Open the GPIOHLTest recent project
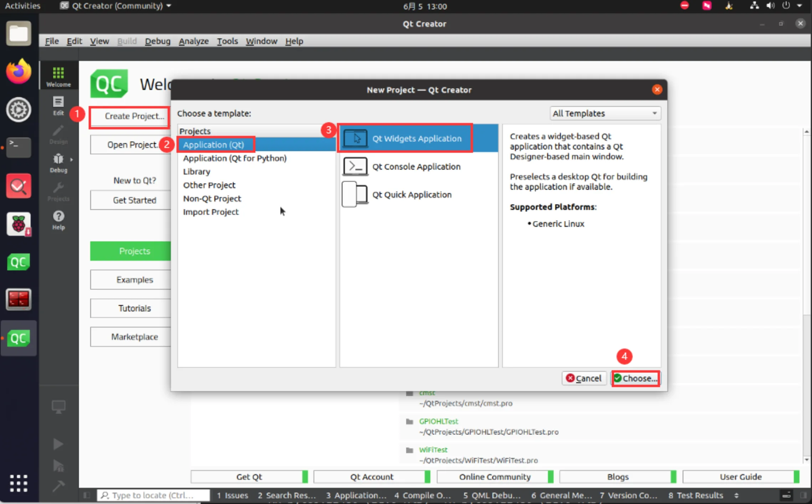This screenshot has height=504, width=812. (x=438, y=421)
